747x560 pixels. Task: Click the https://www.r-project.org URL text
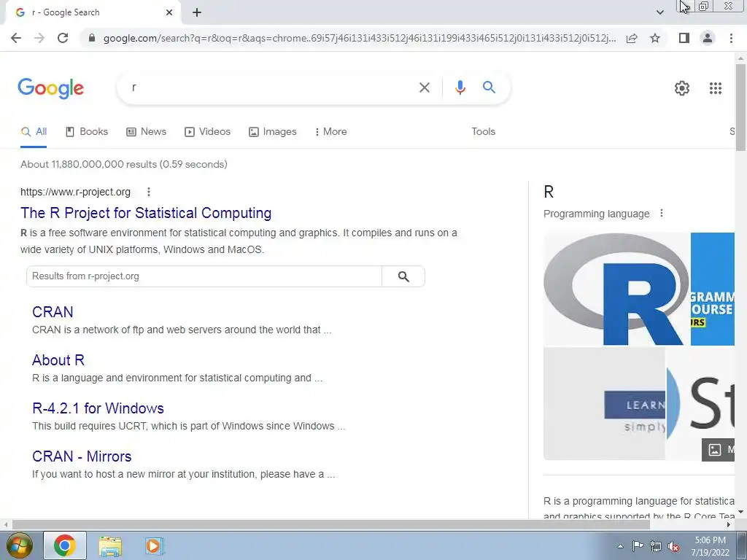pyautogui.click(x=75, y=192)
